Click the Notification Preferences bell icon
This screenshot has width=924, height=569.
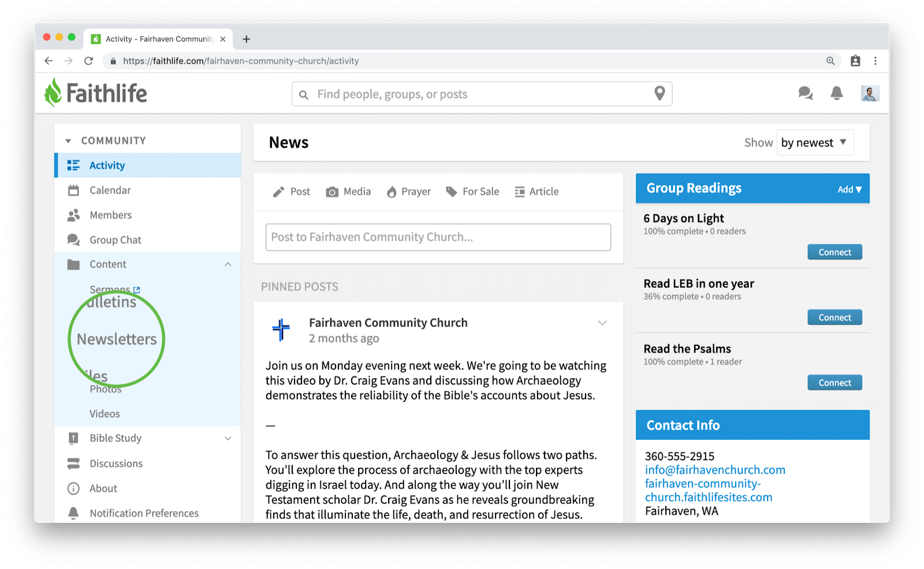click(73, 513)
